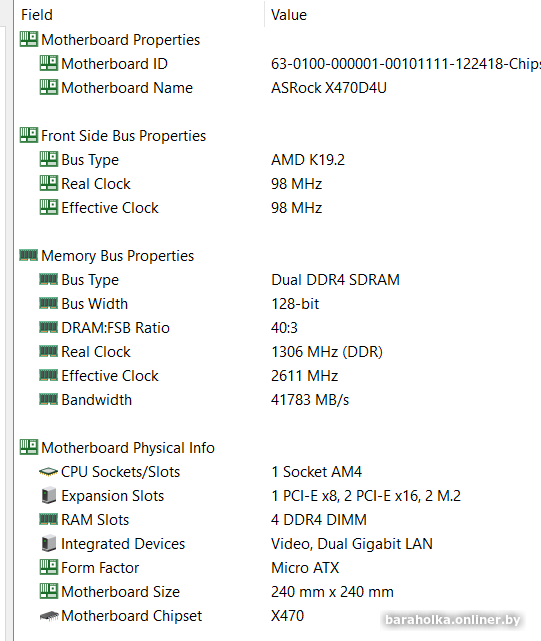Select the Bus Width field label
The image size is (541, 641).
94,304
